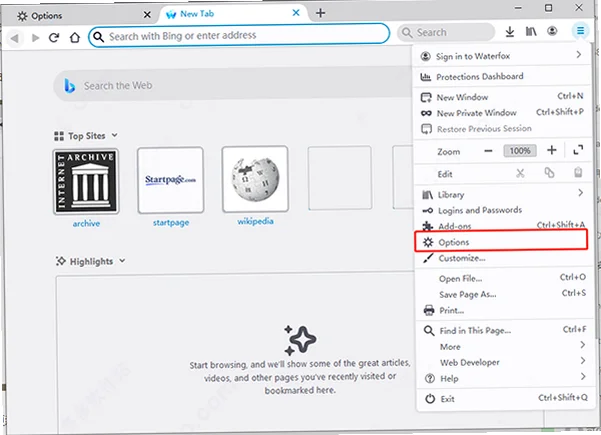Choose New Private Window

point(502,113)
